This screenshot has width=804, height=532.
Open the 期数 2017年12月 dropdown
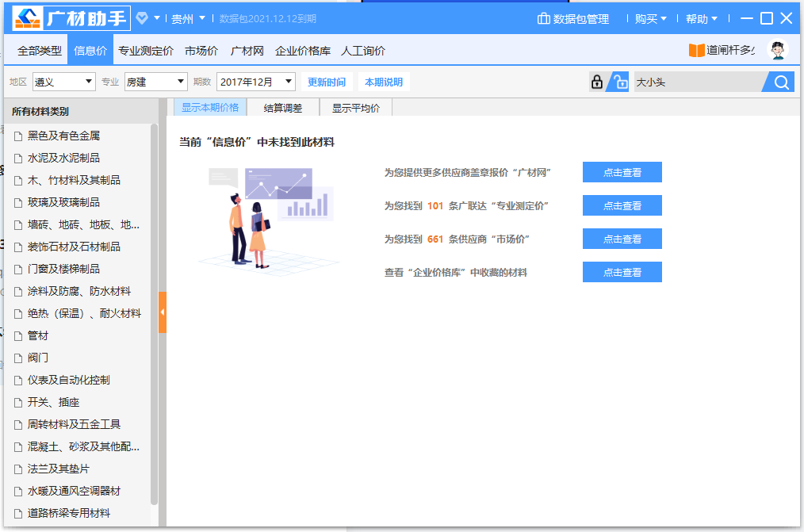pos(256,82)
